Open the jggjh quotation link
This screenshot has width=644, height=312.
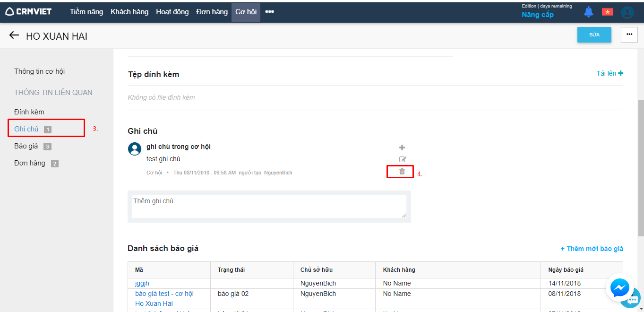coord(142,283)
